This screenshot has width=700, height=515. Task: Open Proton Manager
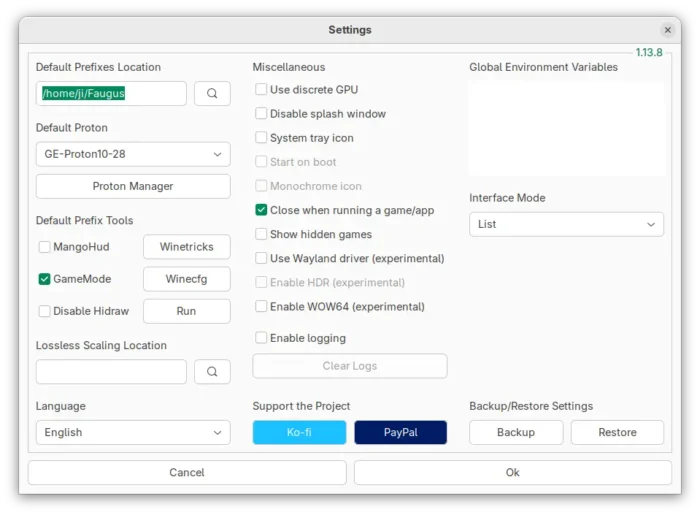133,186
